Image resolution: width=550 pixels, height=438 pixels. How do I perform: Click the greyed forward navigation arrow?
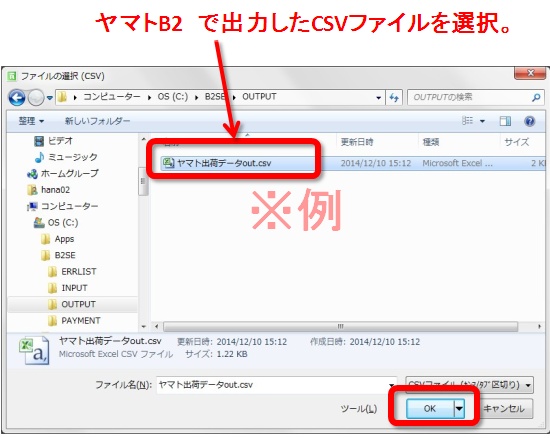pyautogui.click(x=36, y=97)
